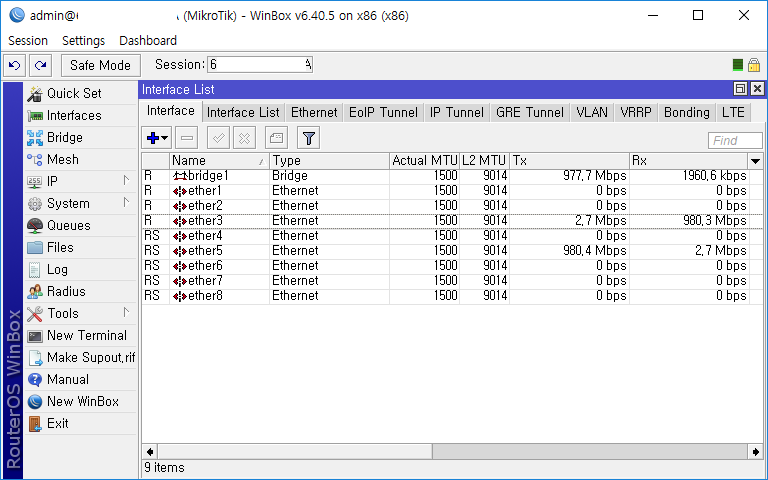Open the Settings menu
Image resolution: width=768 pixels, height=480 pixels.
click(x=83, y=41)
